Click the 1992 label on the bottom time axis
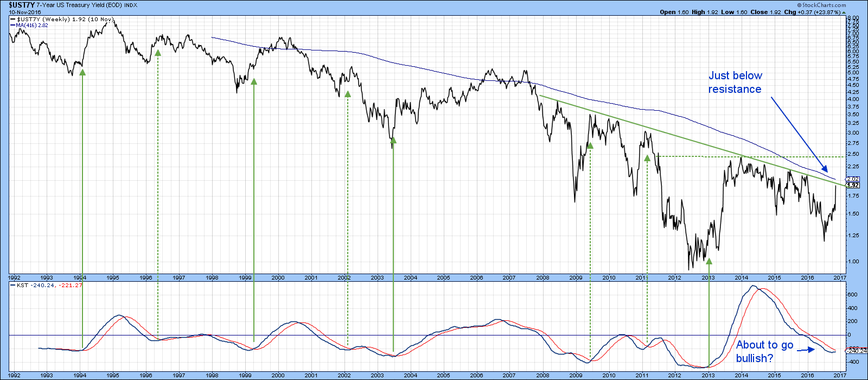The width and height of the screenshot is (868, 380). (14, 375)
